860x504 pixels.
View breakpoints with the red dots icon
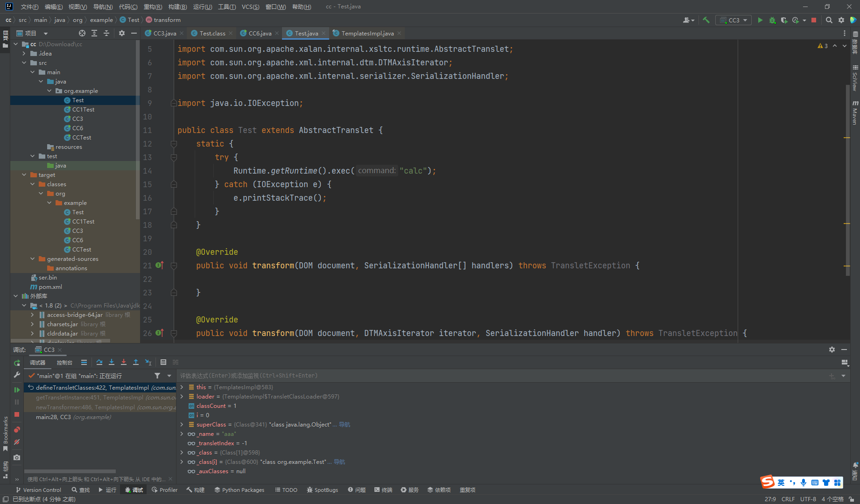click(17, 429)
